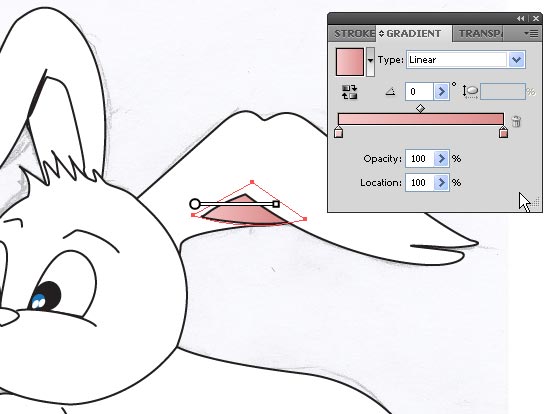Click the gradient fill preview swatch

(x=350, y=62)
